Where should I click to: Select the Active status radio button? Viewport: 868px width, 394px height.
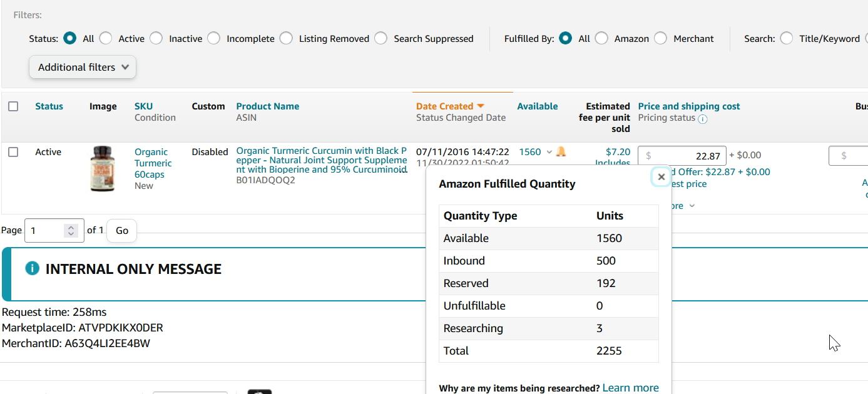point(106,39)
